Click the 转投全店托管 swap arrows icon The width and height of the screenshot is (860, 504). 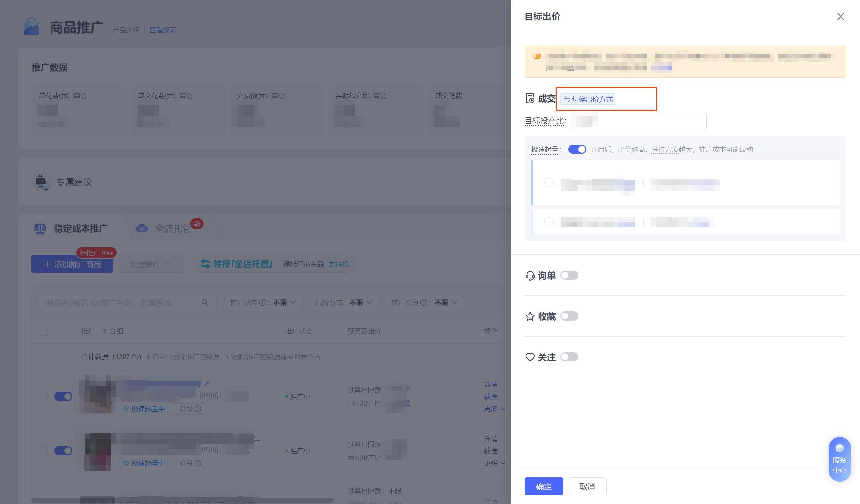tap(205, 264)
